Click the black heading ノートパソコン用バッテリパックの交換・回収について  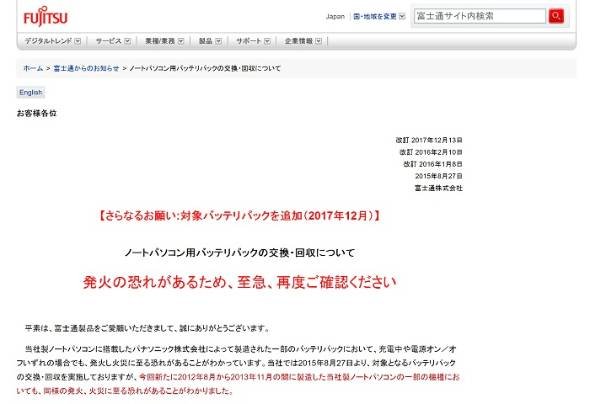(240, 253)
